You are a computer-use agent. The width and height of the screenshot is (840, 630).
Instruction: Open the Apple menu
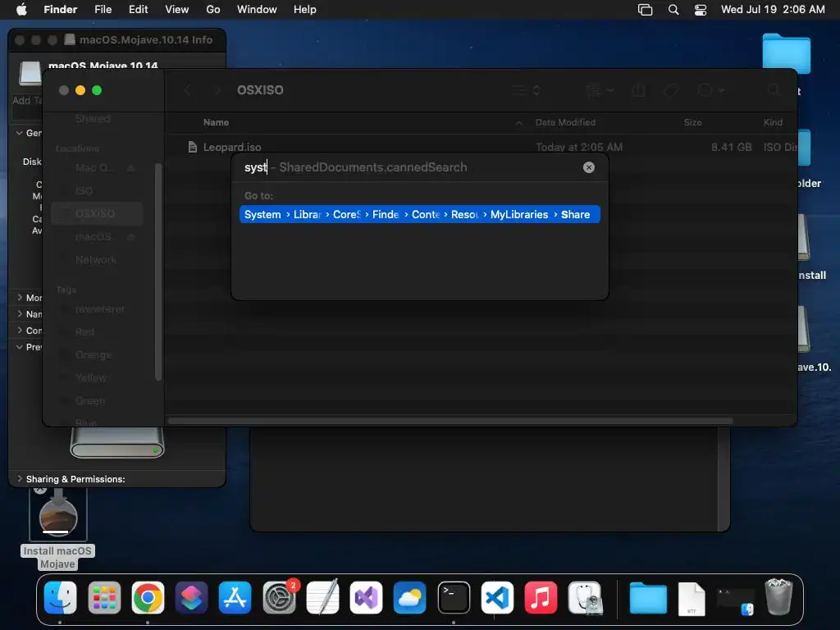pyautogui.click(x=21, y=9)
